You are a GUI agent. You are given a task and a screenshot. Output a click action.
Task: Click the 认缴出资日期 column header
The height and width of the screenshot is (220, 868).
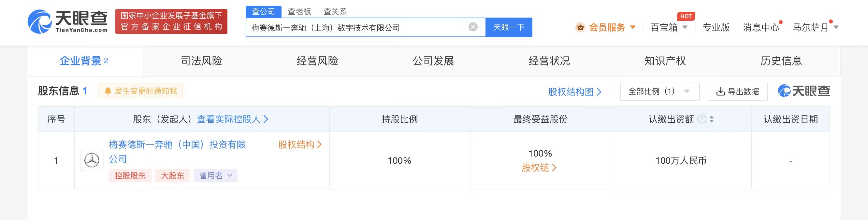790,119
